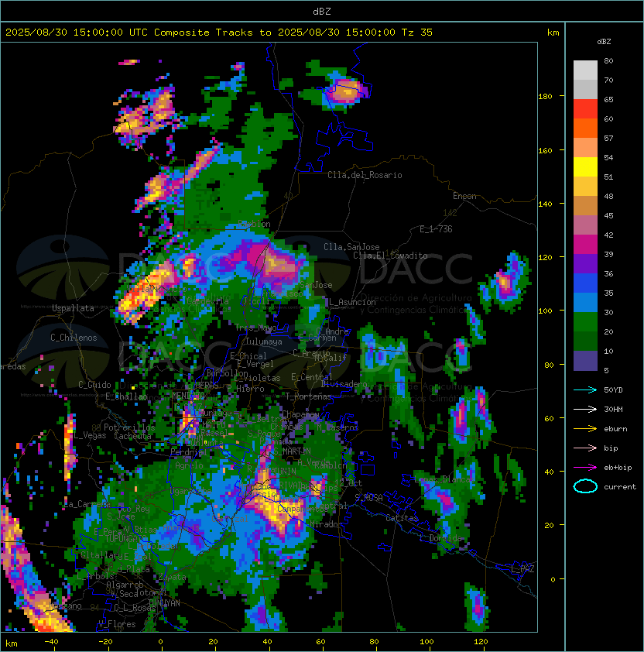644x652 pixels.
Task: Click the 'Encon' map label
Action: (x=464, y=196)
